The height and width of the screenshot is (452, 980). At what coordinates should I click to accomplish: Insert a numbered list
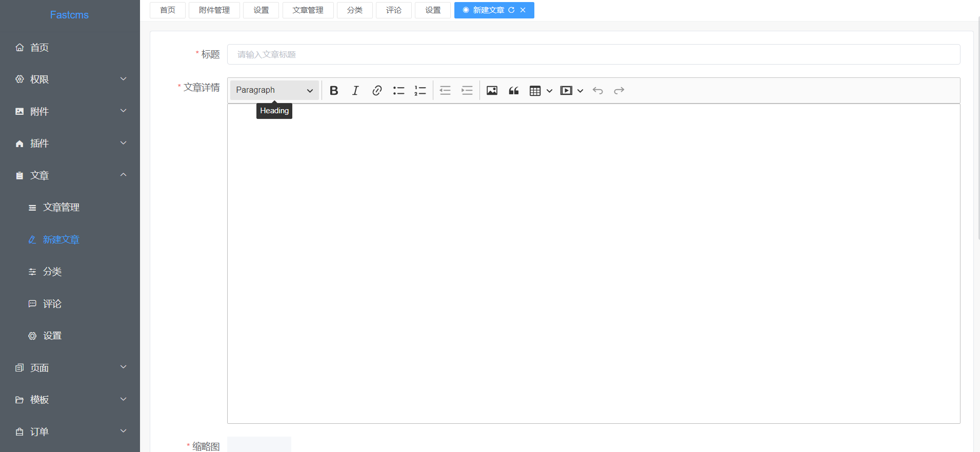click(420, 91)
